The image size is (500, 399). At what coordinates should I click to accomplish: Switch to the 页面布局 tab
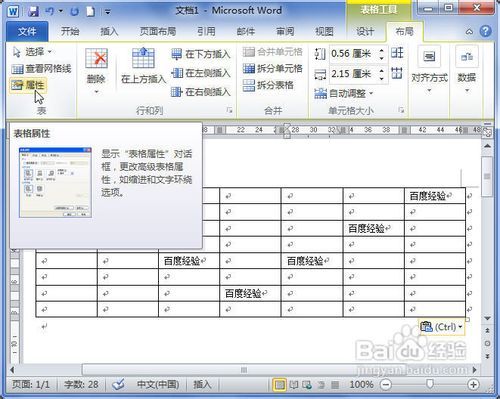coord(157,31)
